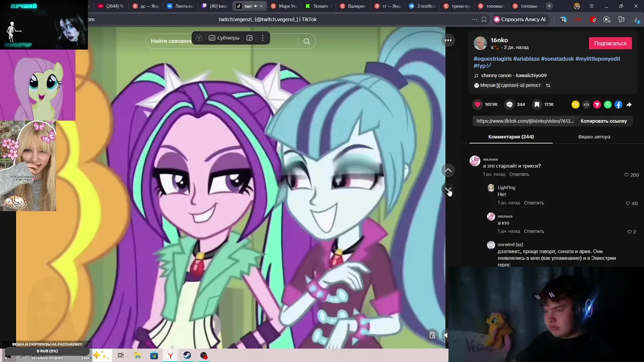This screenshot has height=362, width=644.
Task: Subscribe with the Подписаться button
Action: (610, 43)
